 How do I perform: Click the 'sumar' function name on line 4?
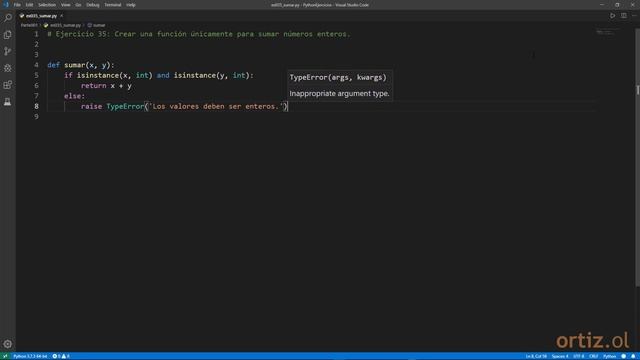tap(75, 65)
